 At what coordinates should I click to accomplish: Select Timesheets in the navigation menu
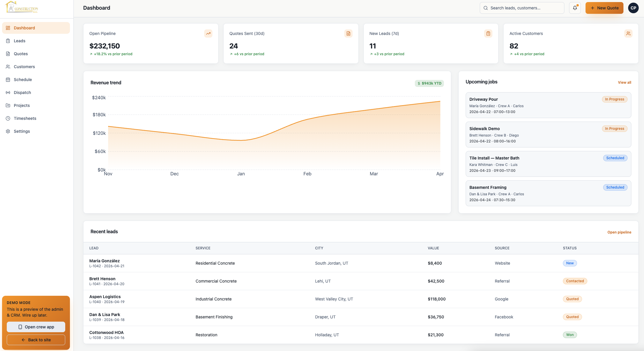25,118
